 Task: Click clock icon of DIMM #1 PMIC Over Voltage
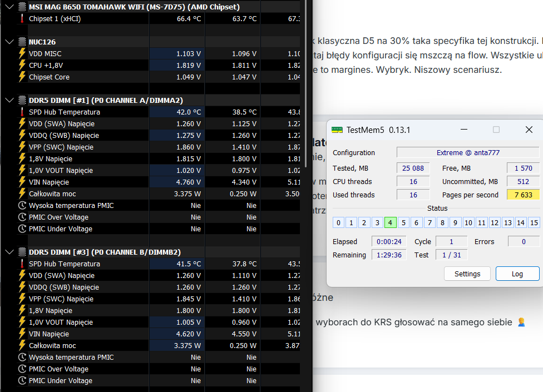click(x=22, y=217)
